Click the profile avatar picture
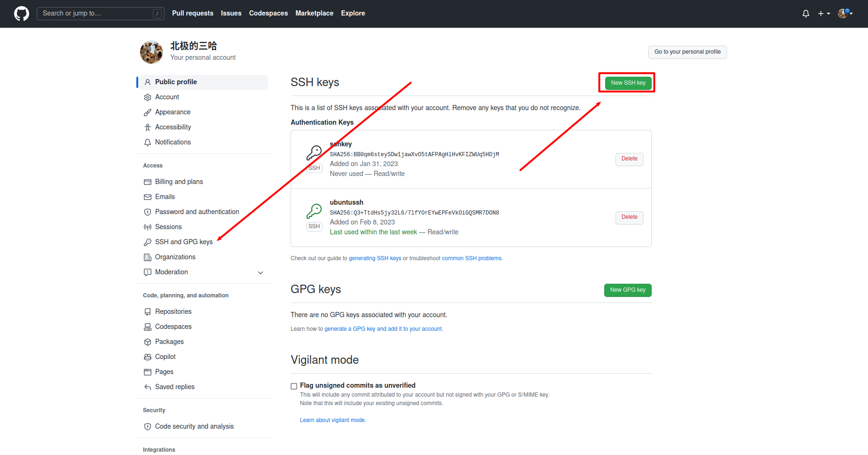Image resolution: width=868 pixels, height=455 pixels. point(151,52)
